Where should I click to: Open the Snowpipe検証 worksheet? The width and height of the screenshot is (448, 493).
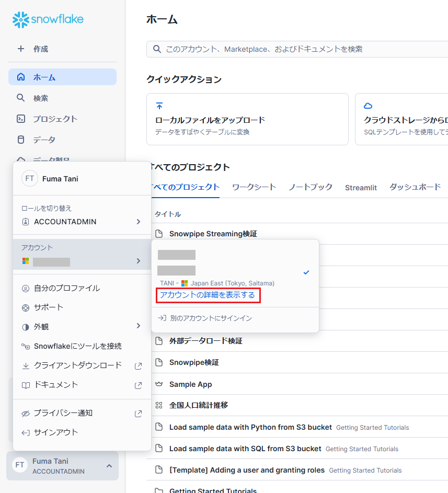tap(194, 362)
